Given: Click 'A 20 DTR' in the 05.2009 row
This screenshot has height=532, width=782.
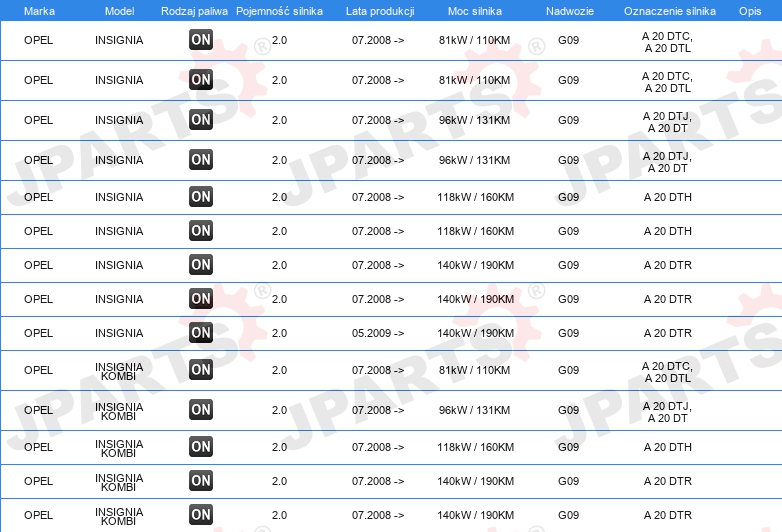Looking at the screenshot, I should pyautogui.click(x=667, y=333).
